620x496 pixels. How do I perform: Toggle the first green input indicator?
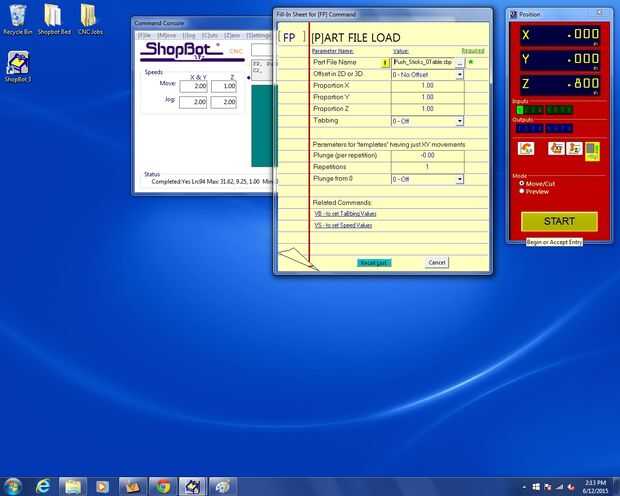pyautogui.click(x=520, y=110)
